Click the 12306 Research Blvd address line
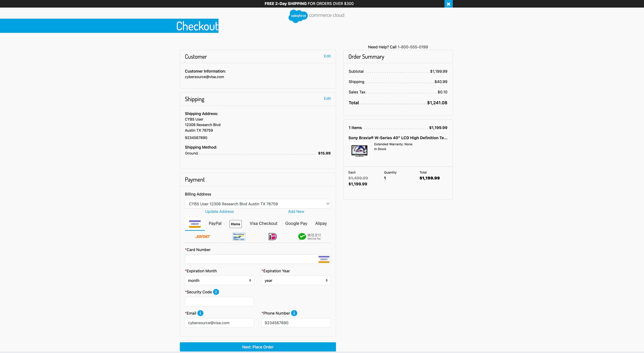644x353 pixels. (202, 125)
